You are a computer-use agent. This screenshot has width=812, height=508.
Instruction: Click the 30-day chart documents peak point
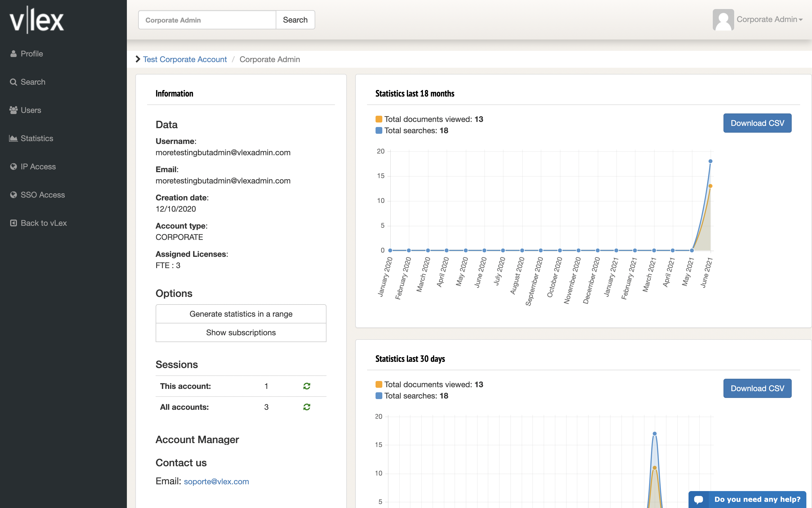tap(655, 468)
